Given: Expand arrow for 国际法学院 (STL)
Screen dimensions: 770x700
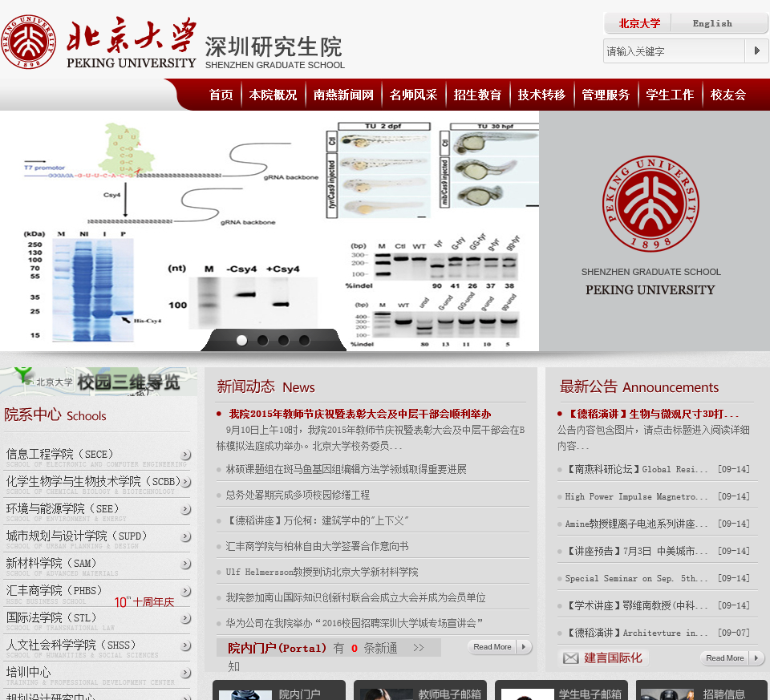Looking at the screenshot, I should coord(185,618).
